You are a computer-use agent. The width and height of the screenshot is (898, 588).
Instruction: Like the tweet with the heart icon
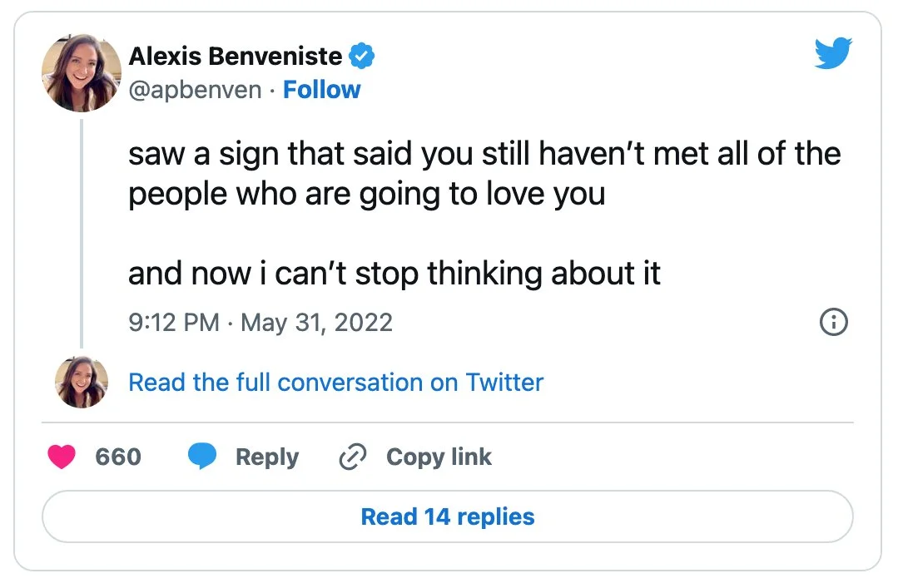point(62,457)
